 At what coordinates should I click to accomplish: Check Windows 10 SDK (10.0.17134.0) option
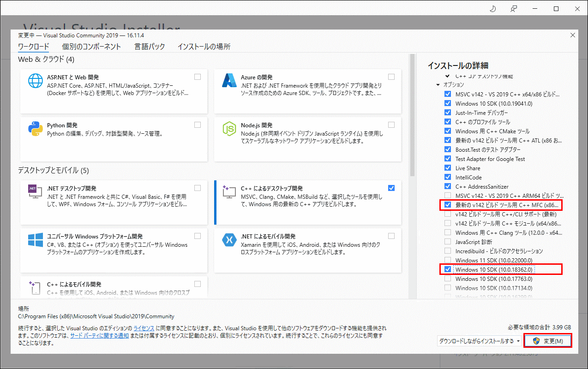click(447, 288)
